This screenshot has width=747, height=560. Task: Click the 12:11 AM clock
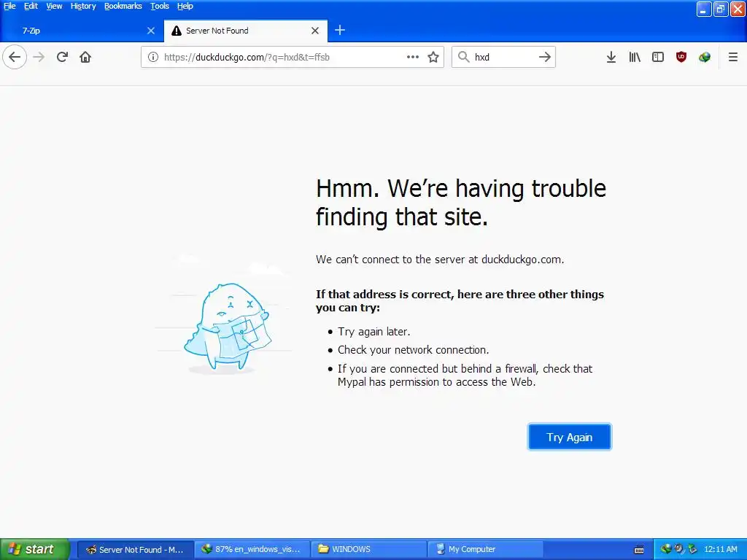[x=720, y=550]
